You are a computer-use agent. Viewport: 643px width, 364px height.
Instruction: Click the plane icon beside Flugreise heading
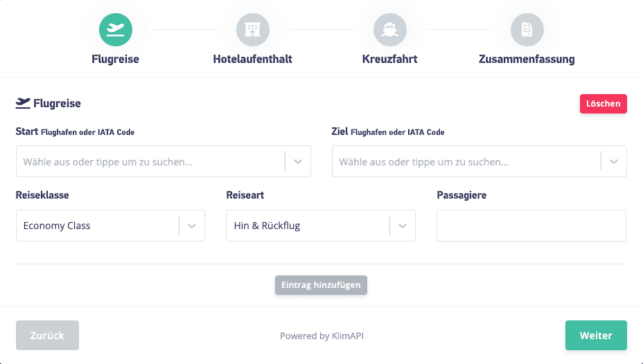(x=23, y=104)
